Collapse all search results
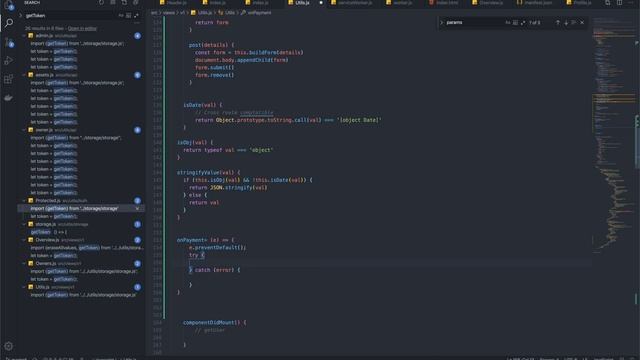 pyautogui.click(x=136, y=2)
